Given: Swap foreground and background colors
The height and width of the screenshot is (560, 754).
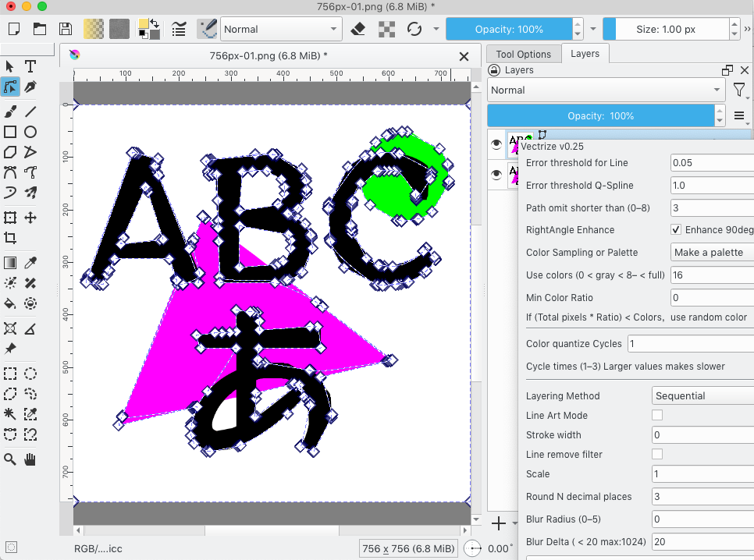Looking at the screenshot, I should (x=155, y=23).
